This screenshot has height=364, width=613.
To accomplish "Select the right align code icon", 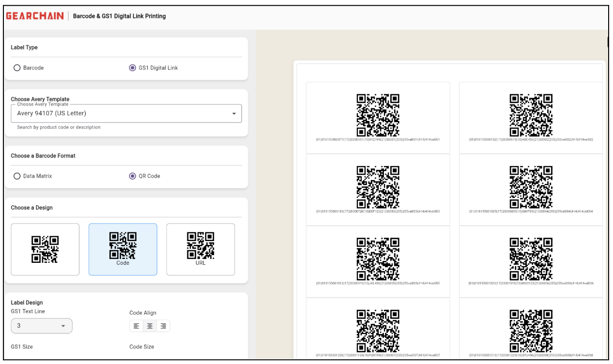I will (x=163, y=326).
